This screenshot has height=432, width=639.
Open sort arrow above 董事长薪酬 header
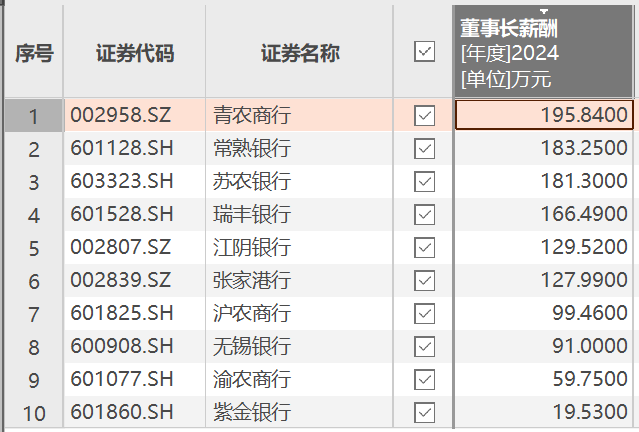pos(544,10)
